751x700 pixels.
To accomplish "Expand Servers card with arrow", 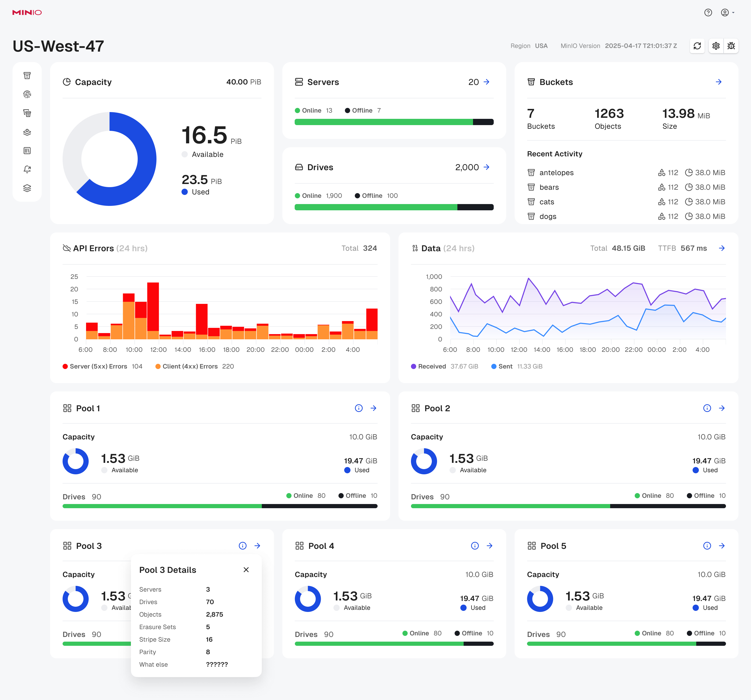I will [487, 82].
